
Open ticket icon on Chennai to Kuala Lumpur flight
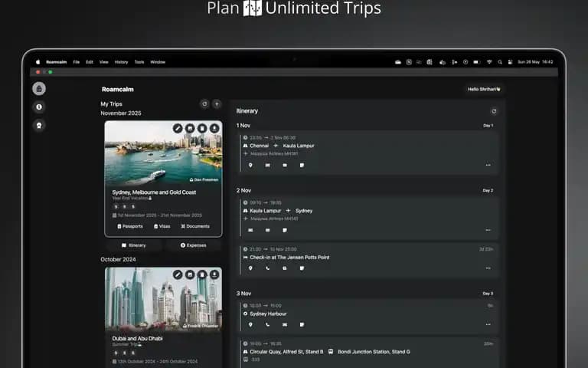point(268,166)
